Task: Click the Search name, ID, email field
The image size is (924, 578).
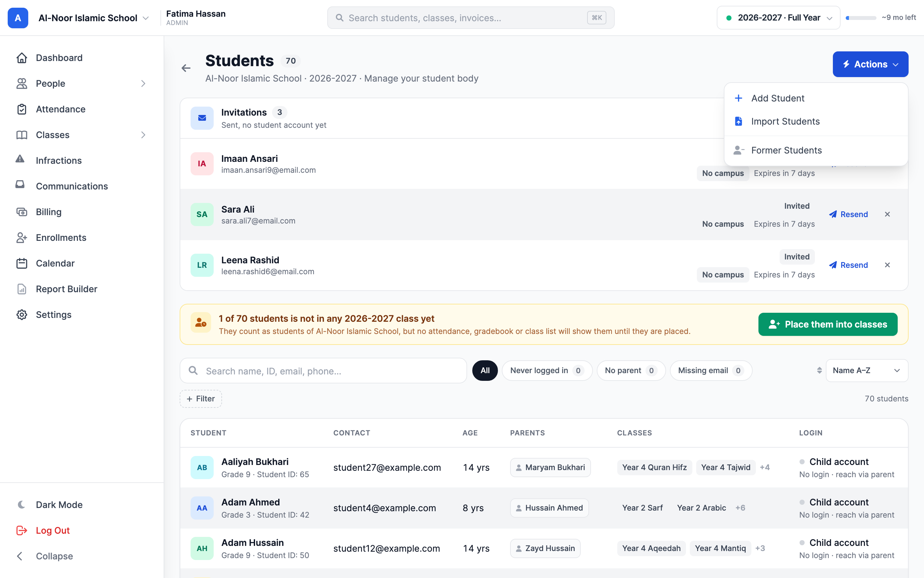Action: tap(323, 371)
